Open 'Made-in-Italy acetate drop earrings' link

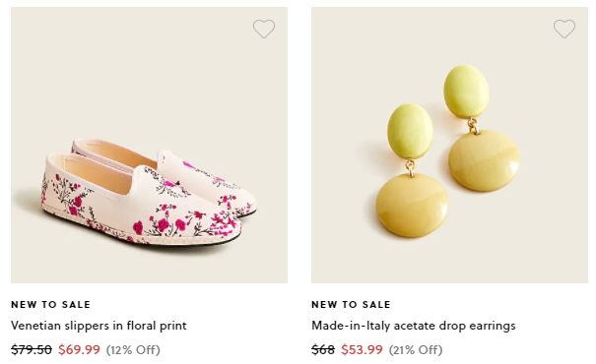click(413, 326)
